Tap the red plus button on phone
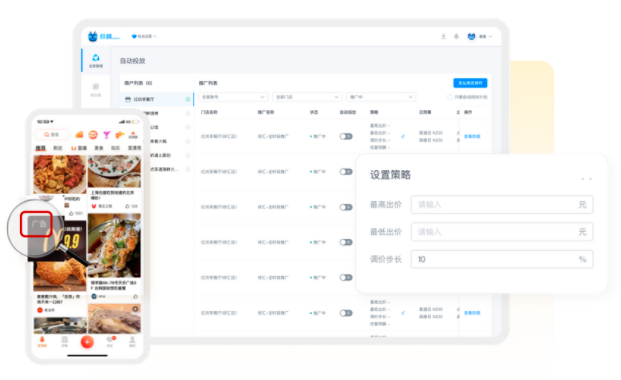 click(x=87, y=342)
